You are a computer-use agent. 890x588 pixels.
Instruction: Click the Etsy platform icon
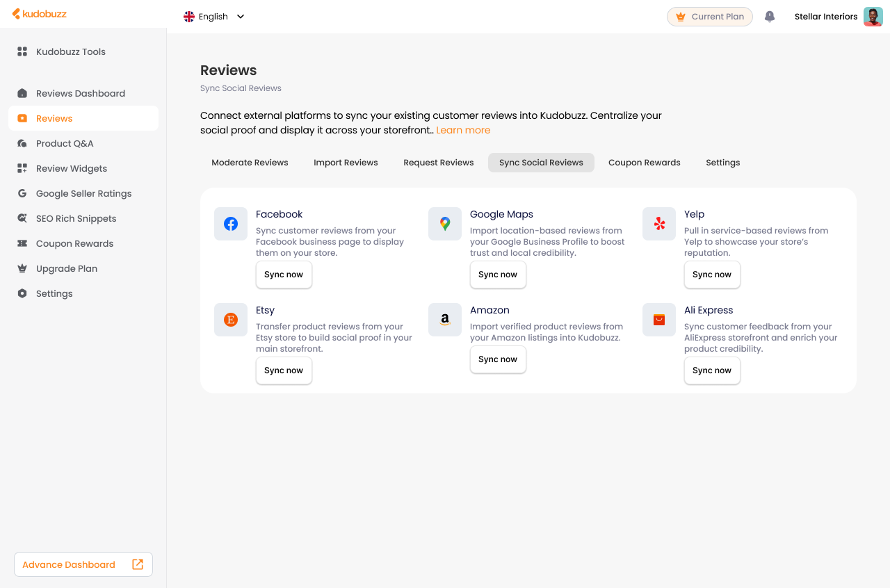click(x=231, y=320)
